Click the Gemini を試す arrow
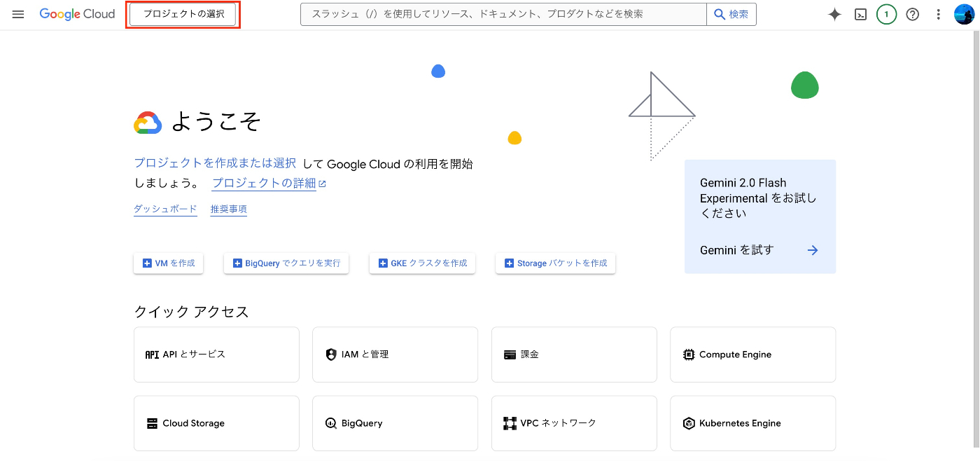The image size is (980, 461). click(x=813, y=250)
